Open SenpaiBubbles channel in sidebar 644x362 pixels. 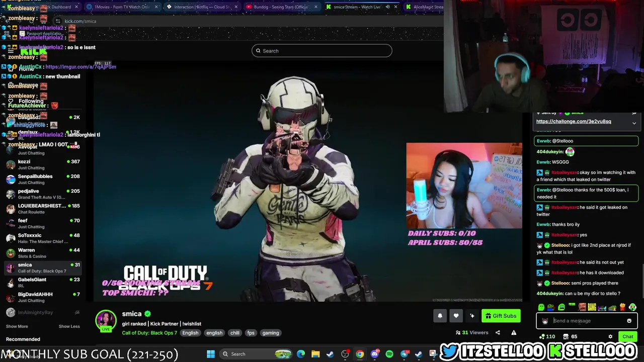coord(43,179)
